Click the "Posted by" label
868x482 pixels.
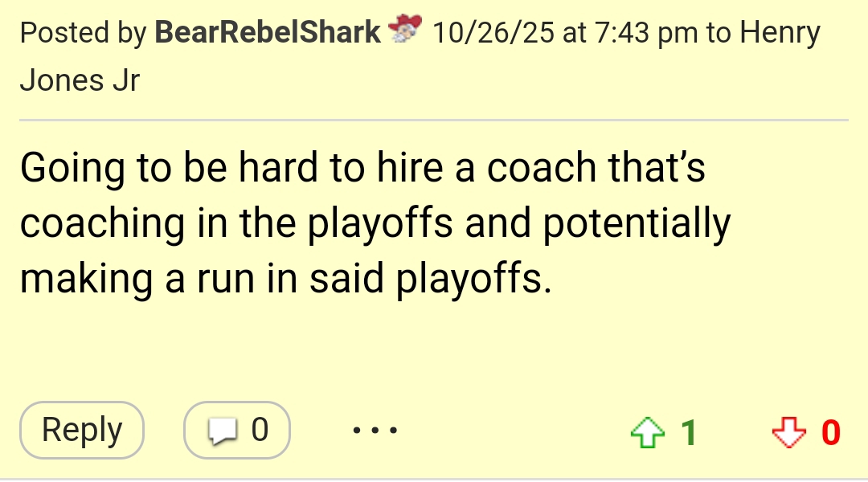83,33
